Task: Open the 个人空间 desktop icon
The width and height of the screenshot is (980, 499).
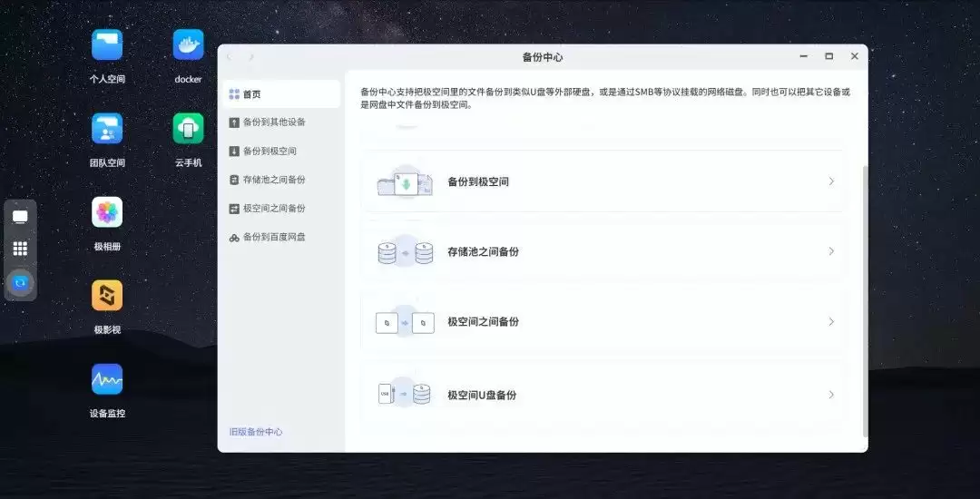Action: 107,45
